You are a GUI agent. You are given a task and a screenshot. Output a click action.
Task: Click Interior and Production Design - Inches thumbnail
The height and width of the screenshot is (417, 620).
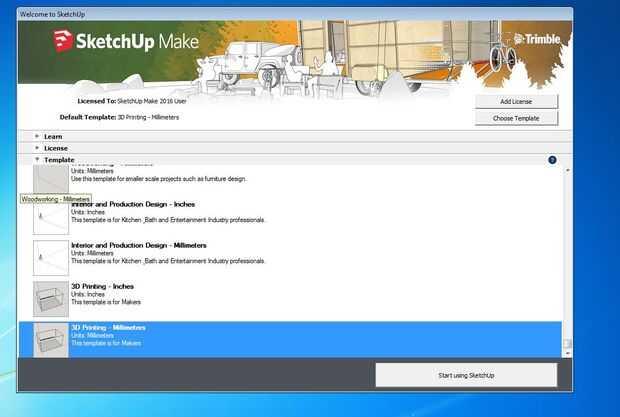click(x=51, y=219)
